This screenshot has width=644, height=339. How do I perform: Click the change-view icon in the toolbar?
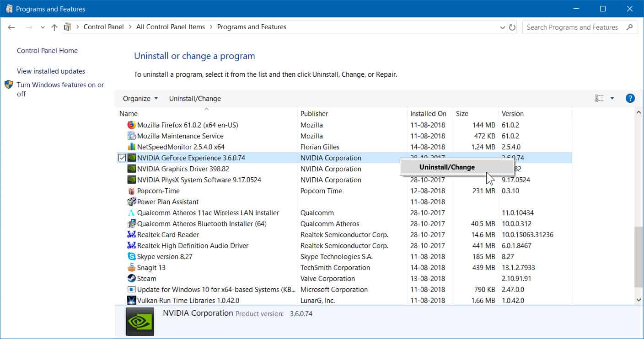pos(599,98)
